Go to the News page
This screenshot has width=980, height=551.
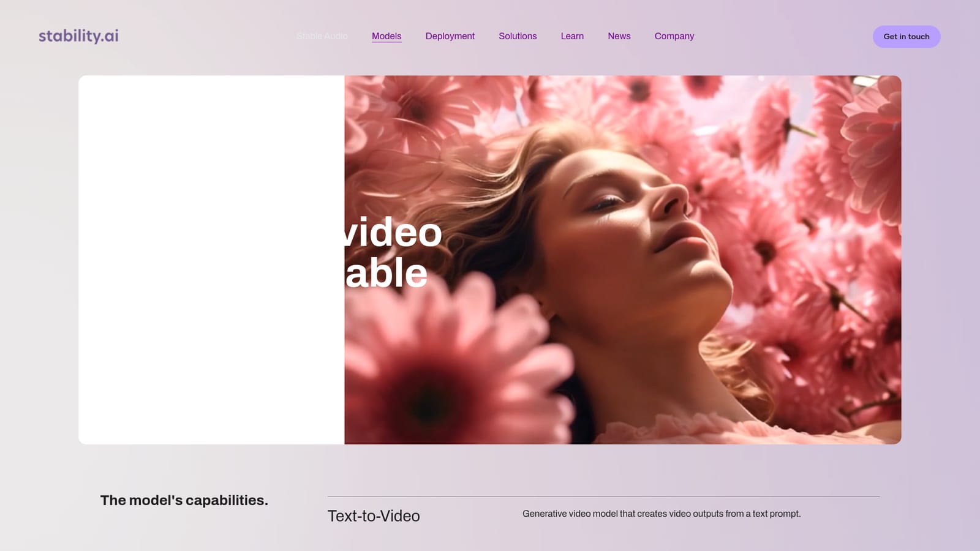(619, 36)
